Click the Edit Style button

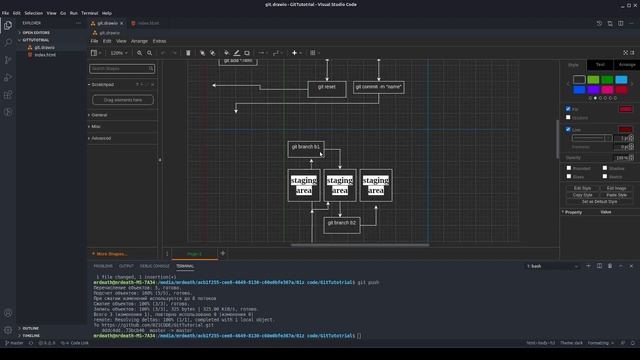point(582,188)
